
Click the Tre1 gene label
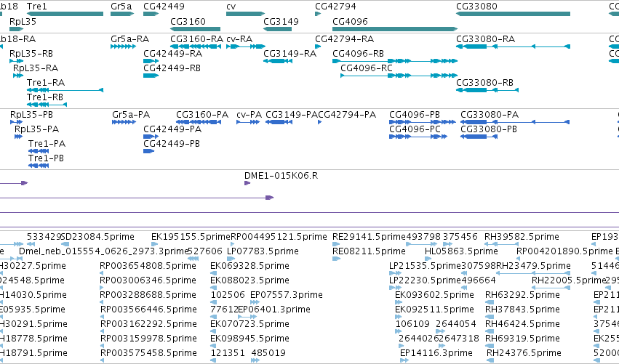click(36, 7)
